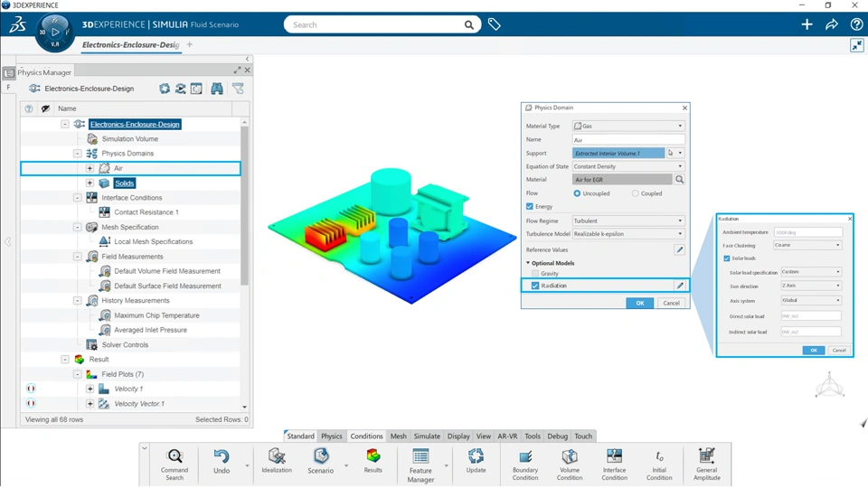Add a new tab with plus button
Image resolution: width=868 pixels, height=488 pixels.
(x=189, y=44)
